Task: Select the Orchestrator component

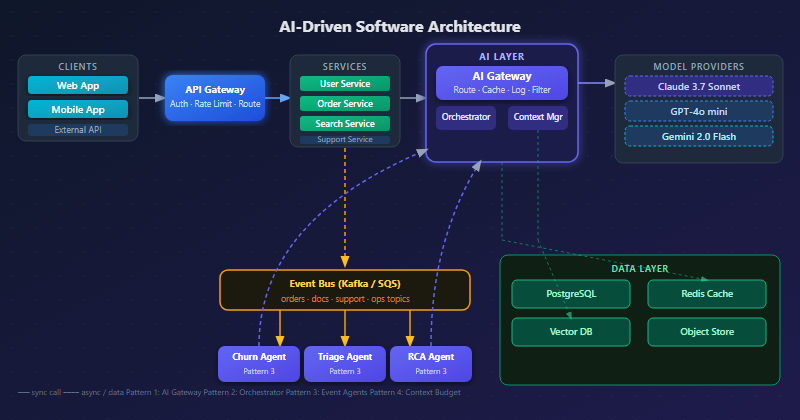Action: click(x=466, y=117)
